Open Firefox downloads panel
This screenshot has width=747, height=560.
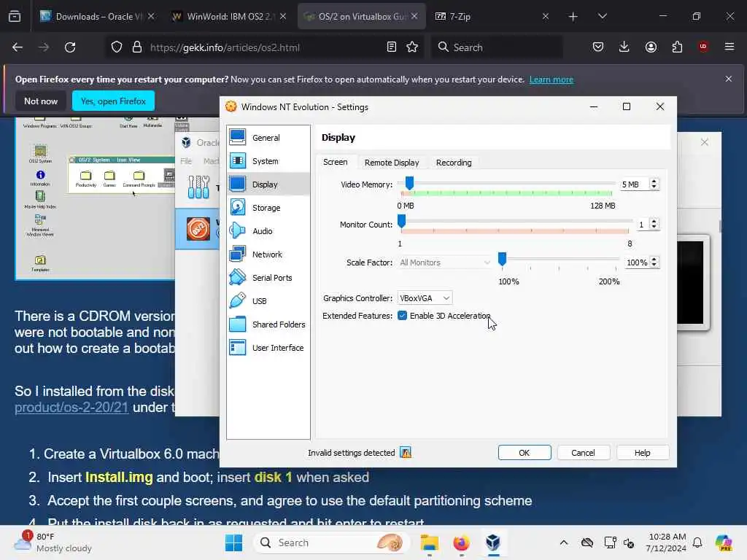pos(624,47)
